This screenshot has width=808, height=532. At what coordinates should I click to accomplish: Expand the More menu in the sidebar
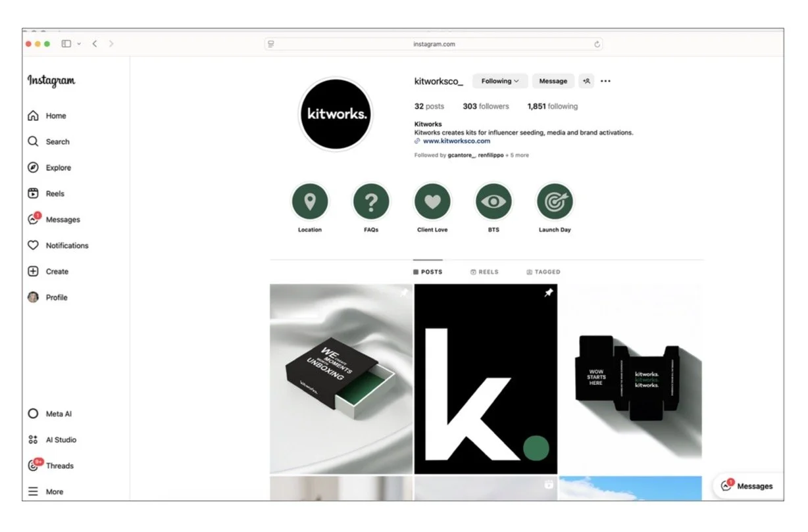(x=45, y=491)
